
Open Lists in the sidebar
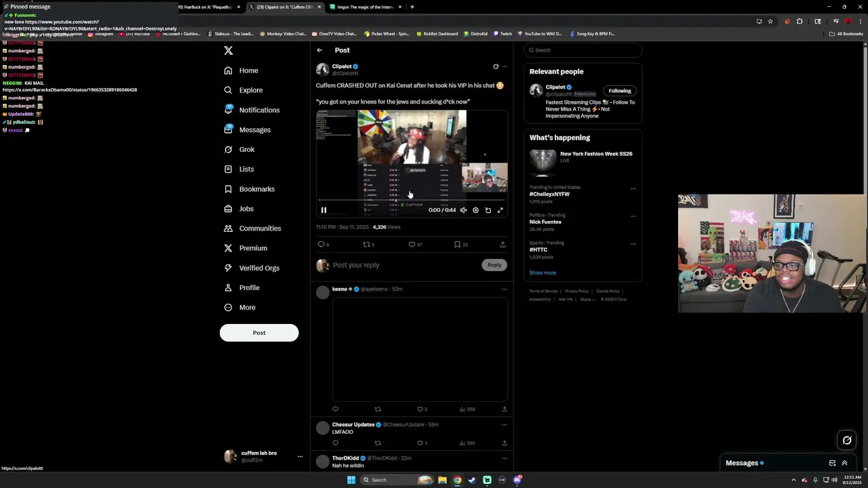click(239, 169)
